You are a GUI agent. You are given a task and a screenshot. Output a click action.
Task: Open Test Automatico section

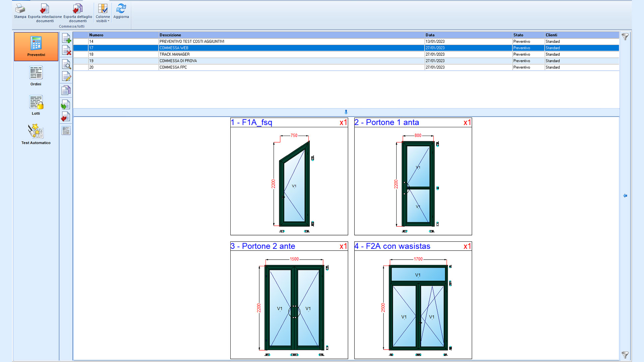[x=36, y=134]
